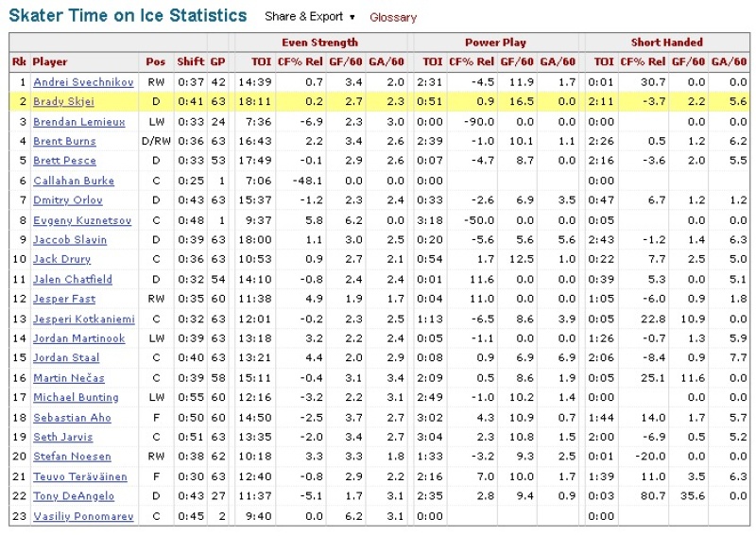756x536 pixels.
Task: Sort by Even Strength TOI header
Action: 262,61
